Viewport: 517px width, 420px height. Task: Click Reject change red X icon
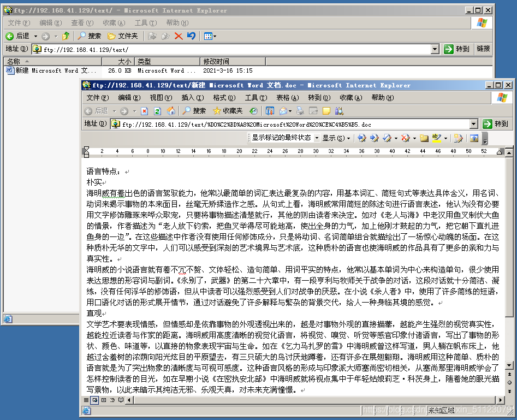(405, 138)
